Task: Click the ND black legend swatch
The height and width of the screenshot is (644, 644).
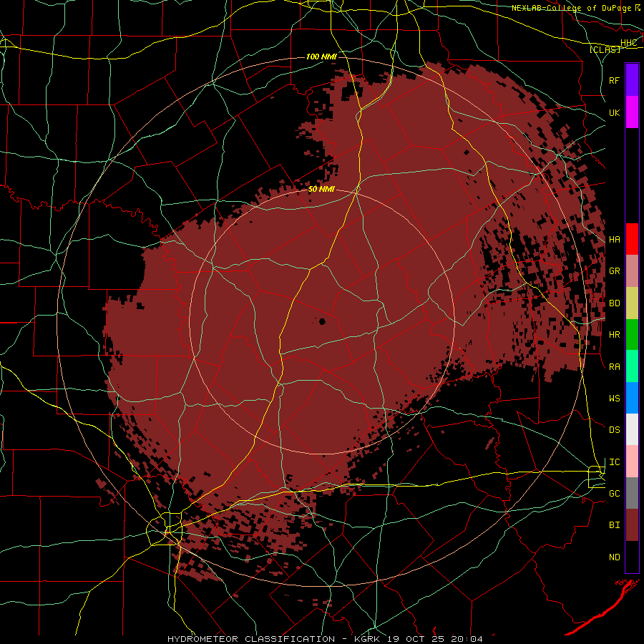Action: (632, 557)
